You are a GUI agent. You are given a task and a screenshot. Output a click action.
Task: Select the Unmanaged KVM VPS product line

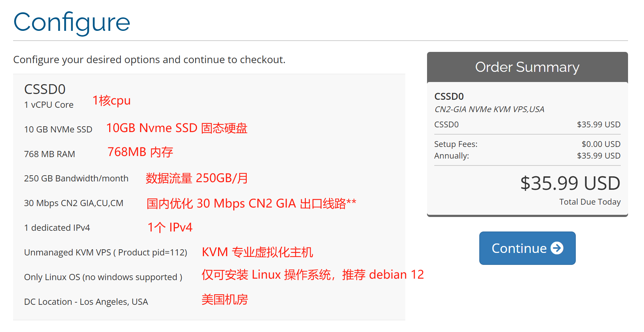click(x=106, y=252)
